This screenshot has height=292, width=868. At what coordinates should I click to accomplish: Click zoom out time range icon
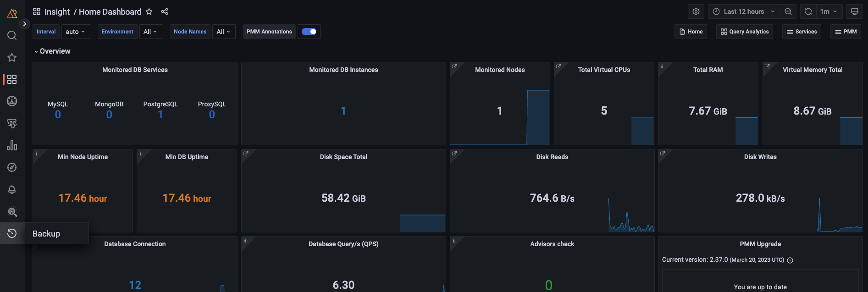pyautogui.click(x=788, y=11)
